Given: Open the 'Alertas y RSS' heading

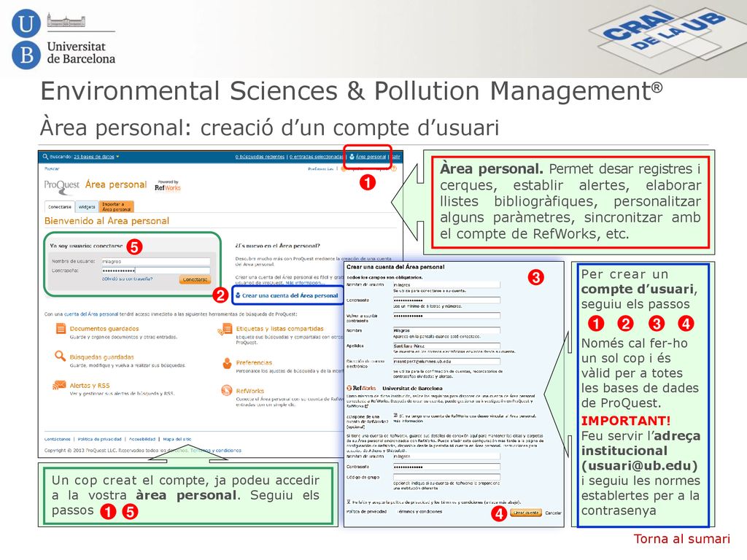Looking at the screenshot, I should [x=90, y=386].
